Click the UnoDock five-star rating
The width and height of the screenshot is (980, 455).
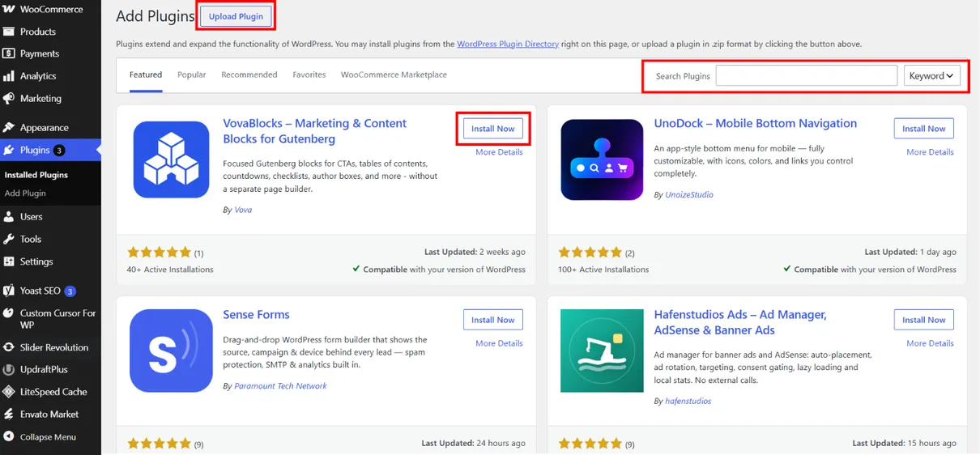coord(590,252)
